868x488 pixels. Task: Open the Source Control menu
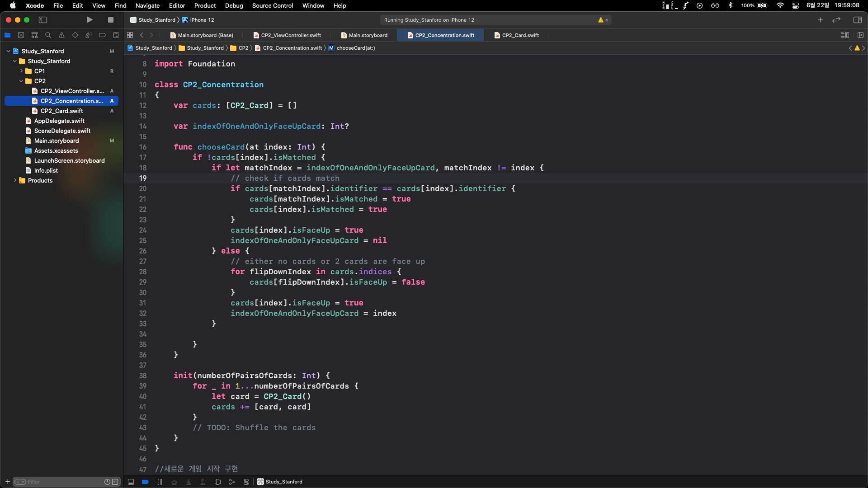pos(272,5)
